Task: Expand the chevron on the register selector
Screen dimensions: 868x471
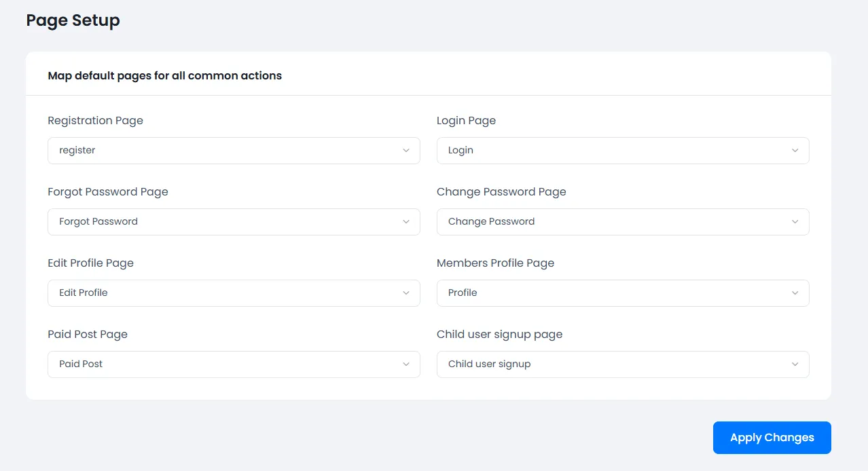Action: click(x=406, y=150)
